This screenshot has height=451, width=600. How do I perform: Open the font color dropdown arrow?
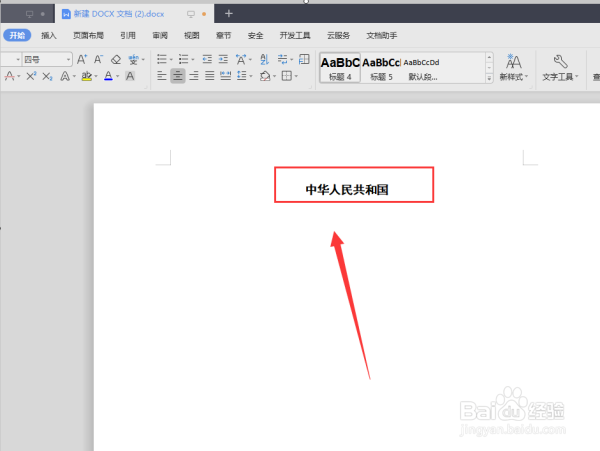coord(117,77)
